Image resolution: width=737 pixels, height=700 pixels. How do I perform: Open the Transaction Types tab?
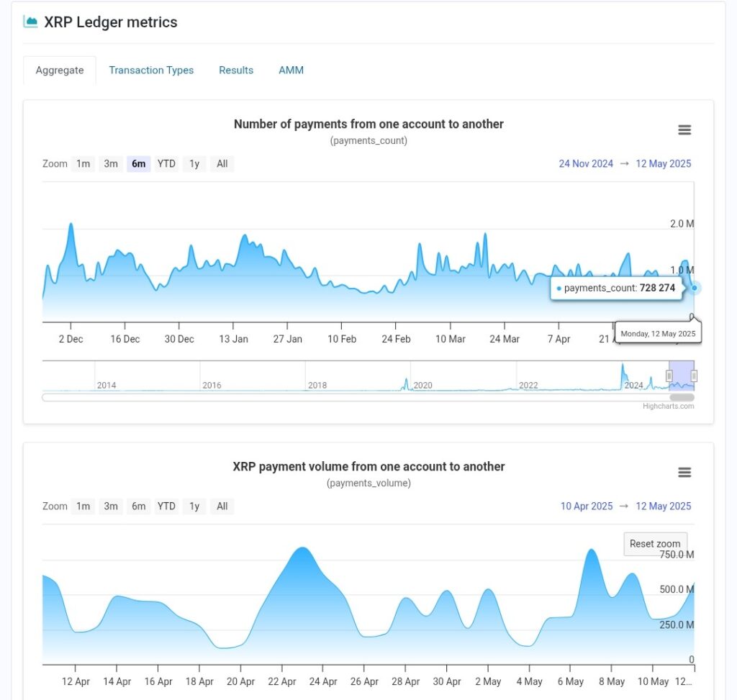coord(151,70)
